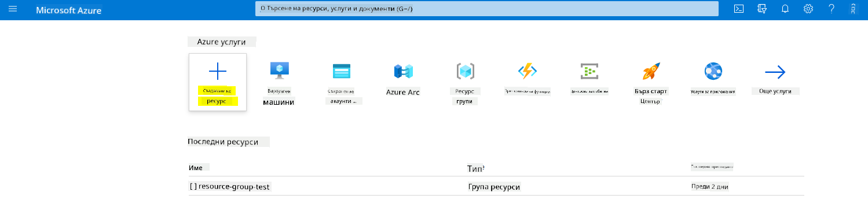868x210 pixels.
Task: Open Resource groups service icon
Action: click(x=466, y=71)
